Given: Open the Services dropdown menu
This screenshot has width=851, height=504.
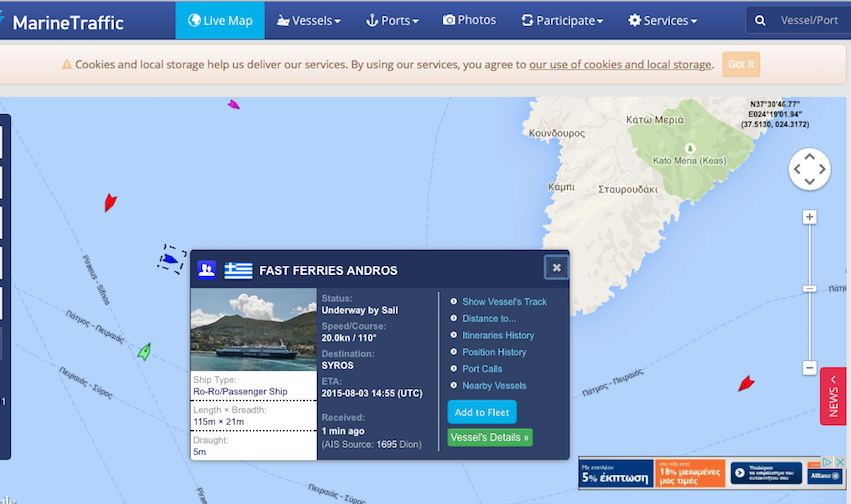Looking at the screenshot, I should [x=663, y=20].
